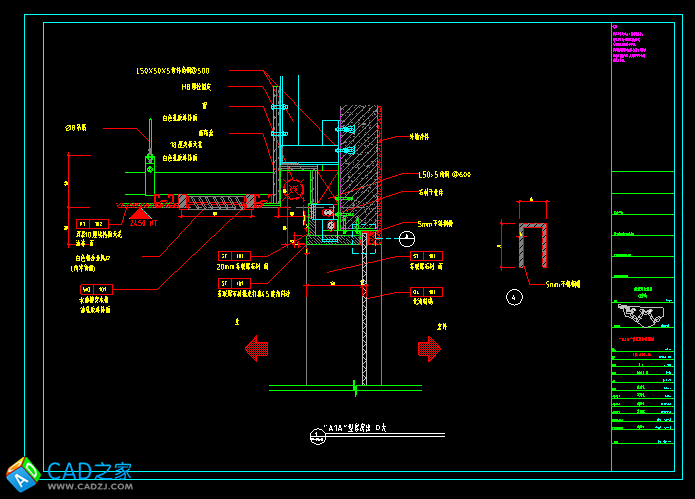This screenshot has width=695, height=499.
Task: Click the green break line symbol at bottom
Action: [x=354, y=386]
